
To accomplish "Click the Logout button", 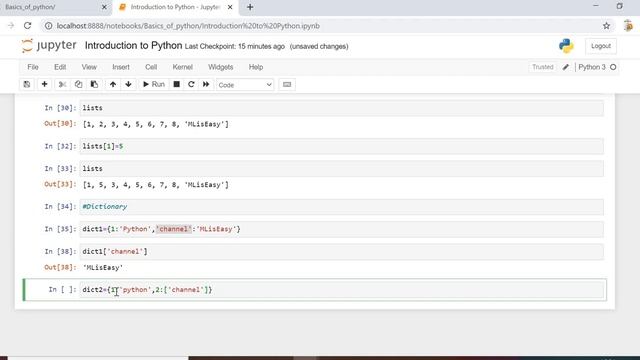I will click(601, 46).
